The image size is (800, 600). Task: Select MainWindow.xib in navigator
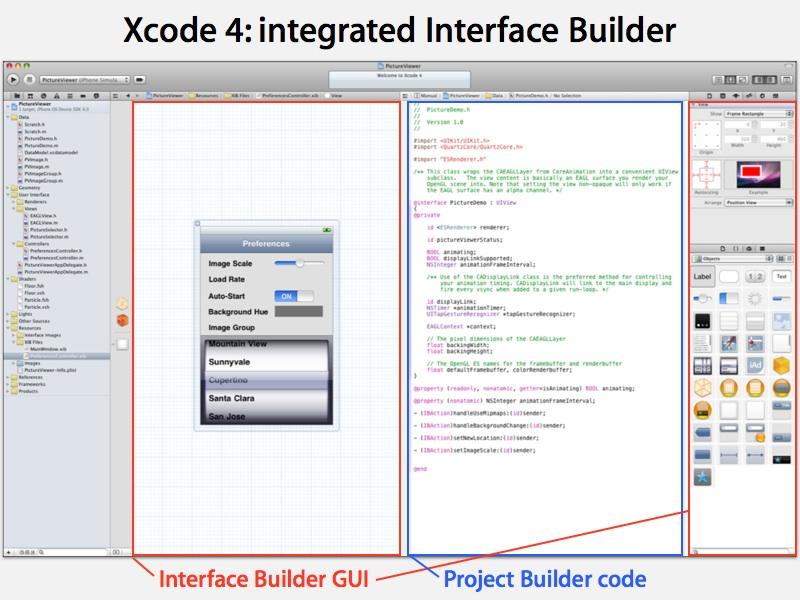coord(46,349)
